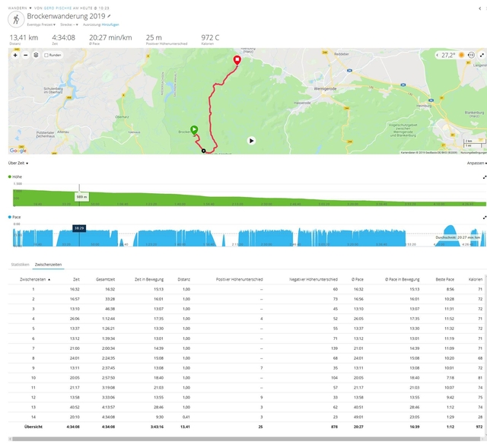Image resolution: width=487 pixels, height=448 pixels.
Task: Play the route animation on the map
Action: click(252, 140)
